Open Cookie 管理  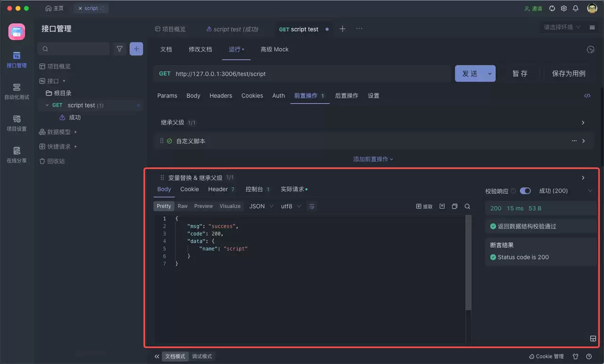(546, 356)
